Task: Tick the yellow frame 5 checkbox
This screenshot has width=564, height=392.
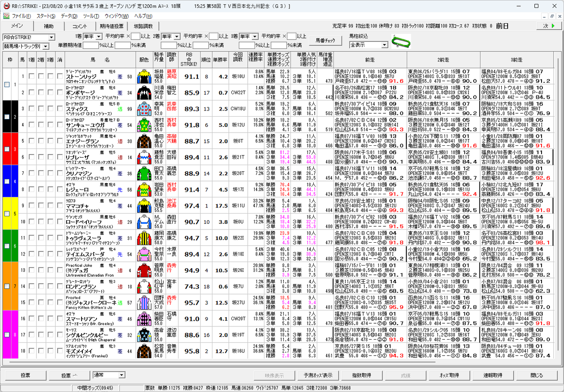Action: coord(7,214)
